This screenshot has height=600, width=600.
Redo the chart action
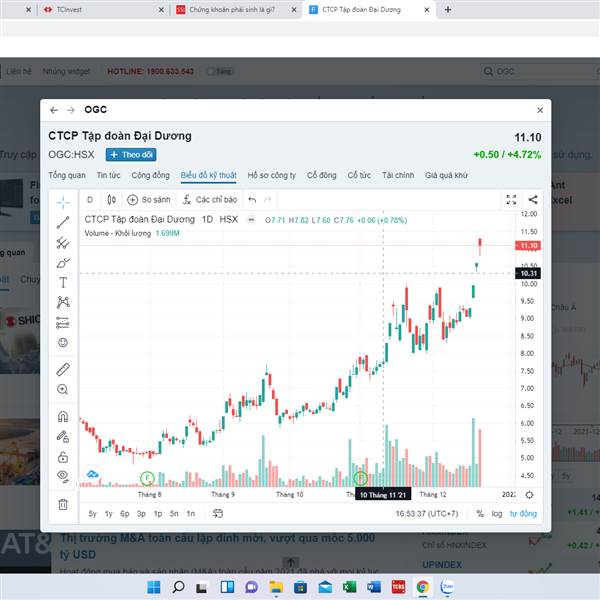tap(268, 200)
